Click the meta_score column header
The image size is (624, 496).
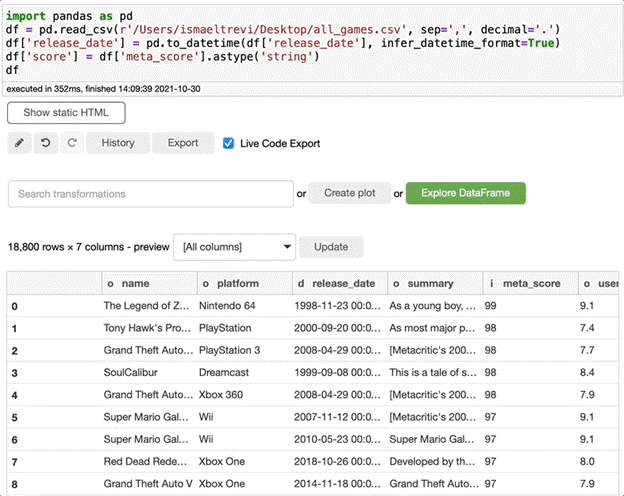pos(526,284)
